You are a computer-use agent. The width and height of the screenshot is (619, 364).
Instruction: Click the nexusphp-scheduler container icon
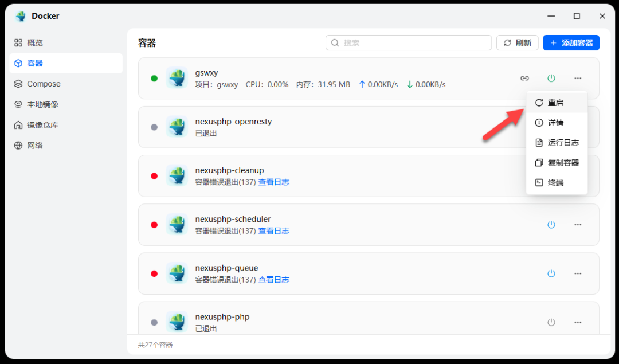(x=177, y=224)
